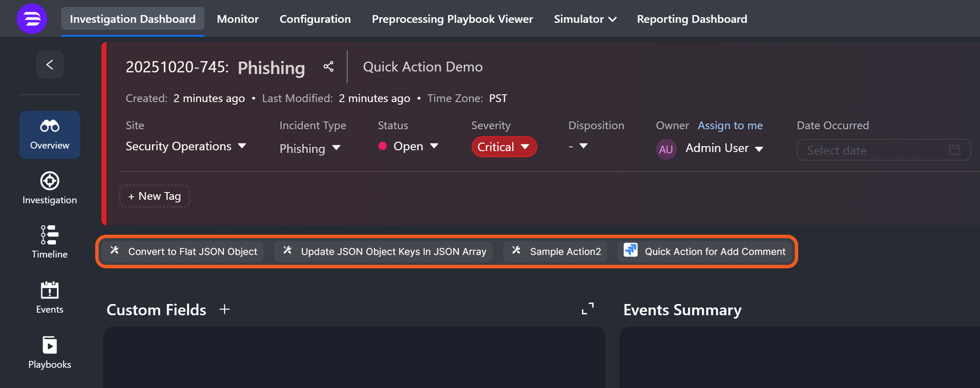
Task: Add a custom field with plus icon
Action: point(224,310)
